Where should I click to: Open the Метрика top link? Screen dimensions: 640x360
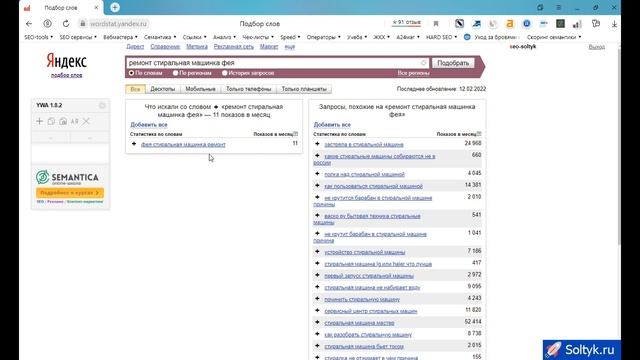tap(197, 47)
